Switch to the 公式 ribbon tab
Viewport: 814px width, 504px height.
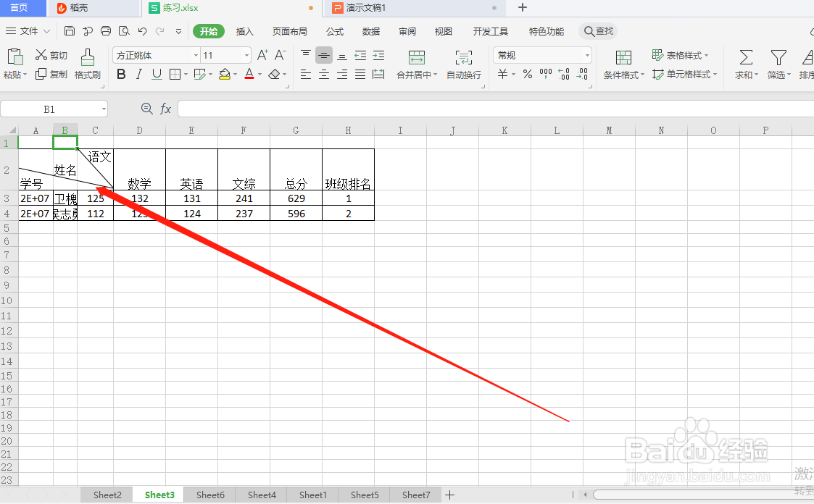(x=335, y=32)
